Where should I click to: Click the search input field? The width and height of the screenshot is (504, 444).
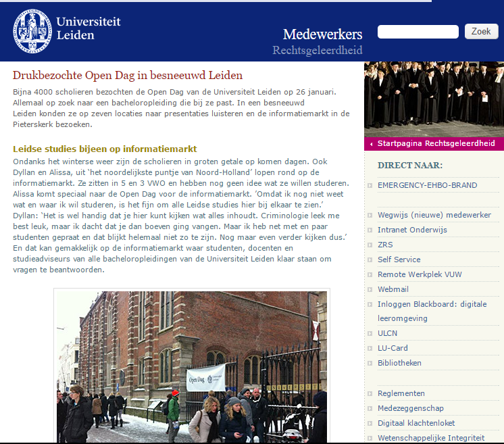tap(418, 32)
